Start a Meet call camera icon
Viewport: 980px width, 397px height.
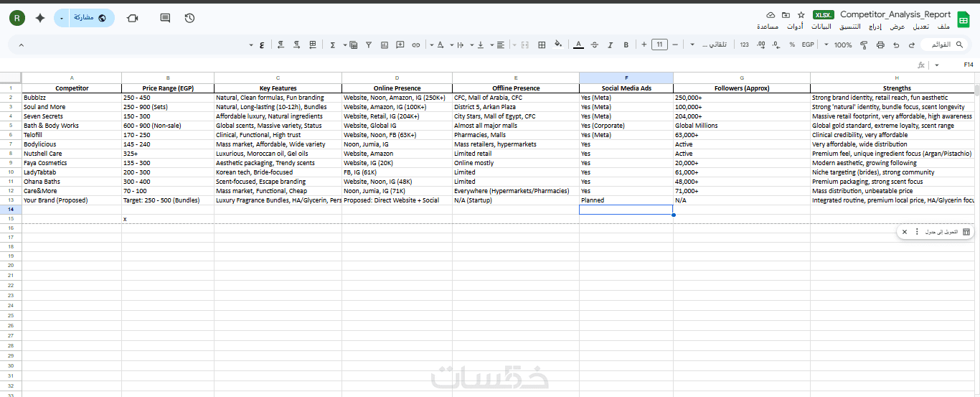click(x=133, y=18)
